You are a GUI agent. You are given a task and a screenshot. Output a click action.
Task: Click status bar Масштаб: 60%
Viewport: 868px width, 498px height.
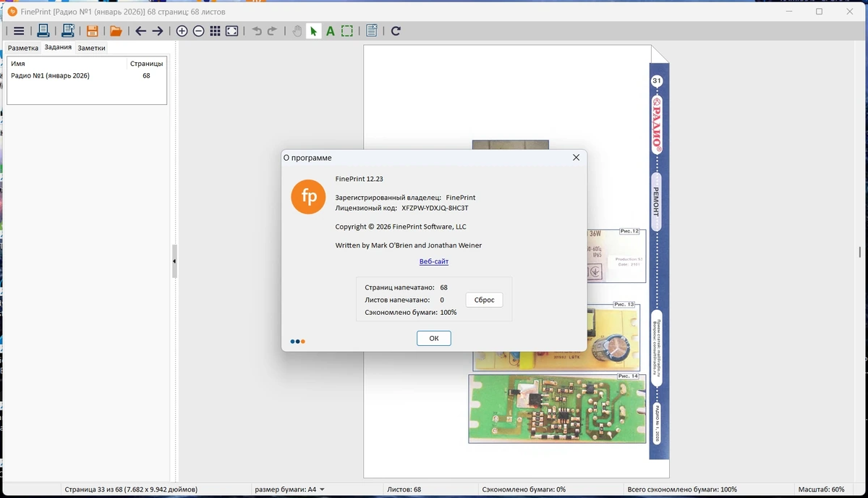pyautogui.click(x=821, y=489)
